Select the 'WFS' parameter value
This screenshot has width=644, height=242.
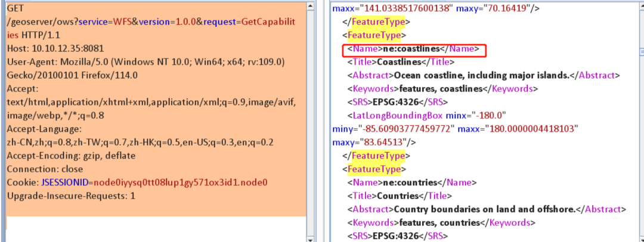(x=122, y=21)
